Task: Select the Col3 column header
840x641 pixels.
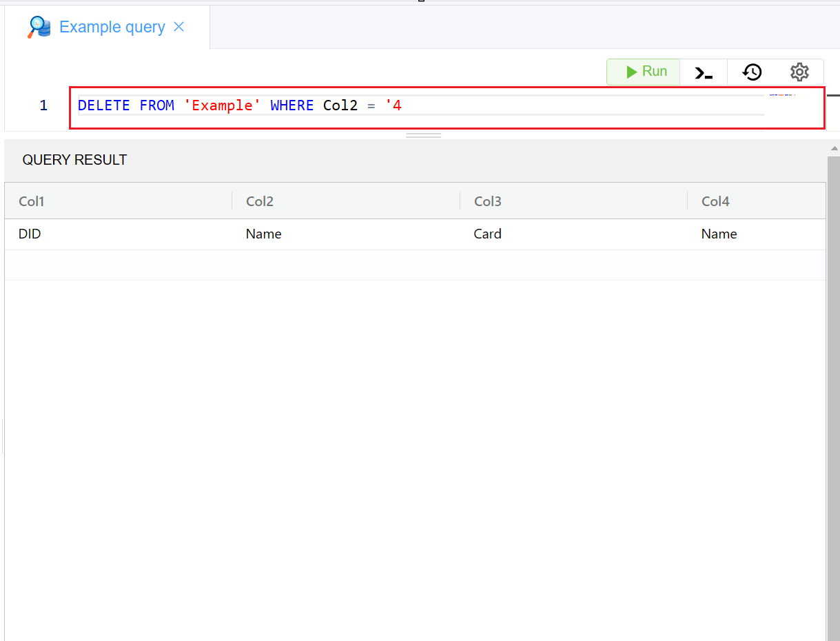Action: 488,201
